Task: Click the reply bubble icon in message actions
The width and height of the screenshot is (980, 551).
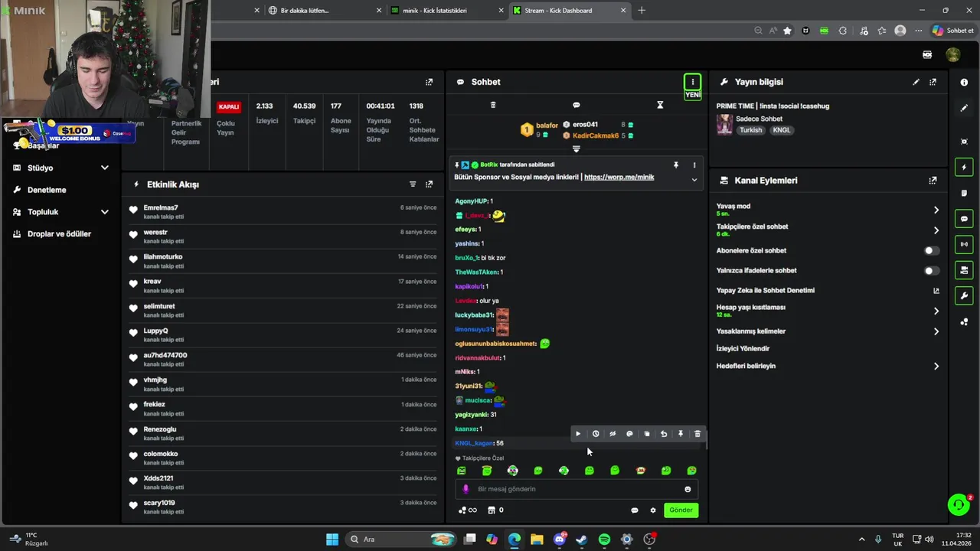Action: [629, 434]
